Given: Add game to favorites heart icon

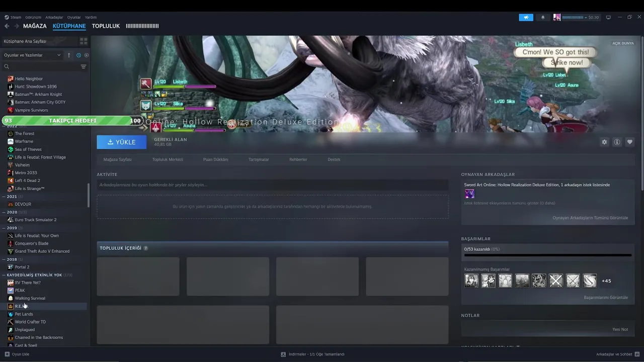Looking at the screenshot, I should (x=629, y=142).
